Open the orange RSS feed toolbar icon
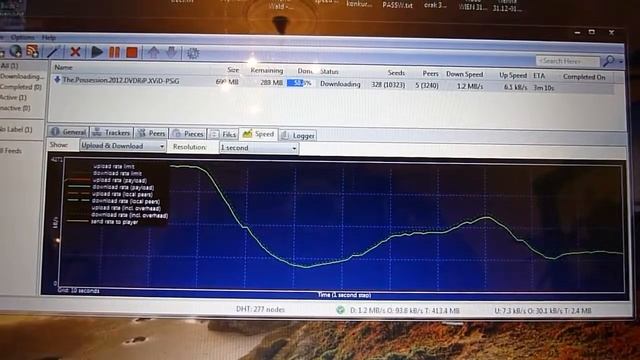 click(x=32, y=51)
